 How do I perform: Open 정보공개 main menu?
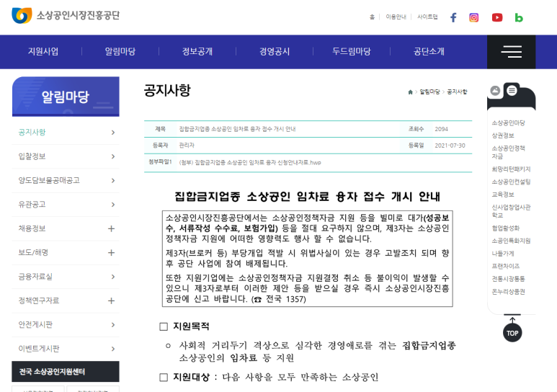click(x=197, y=52)
